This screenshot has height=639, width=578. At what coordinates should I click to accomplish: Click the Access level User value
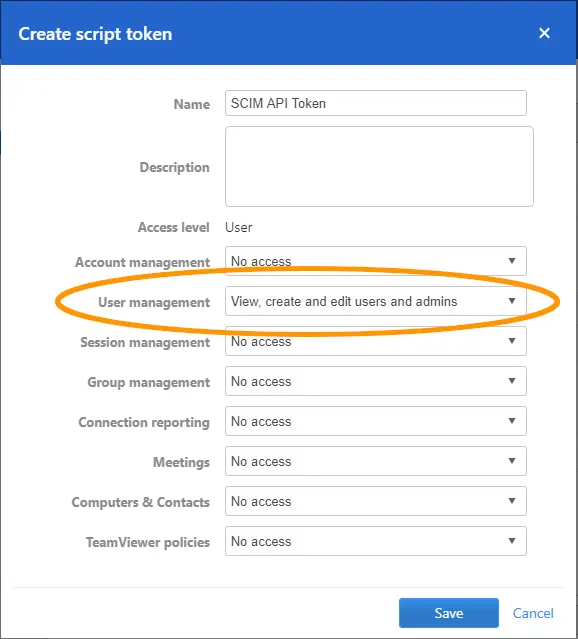coord(238,227)
